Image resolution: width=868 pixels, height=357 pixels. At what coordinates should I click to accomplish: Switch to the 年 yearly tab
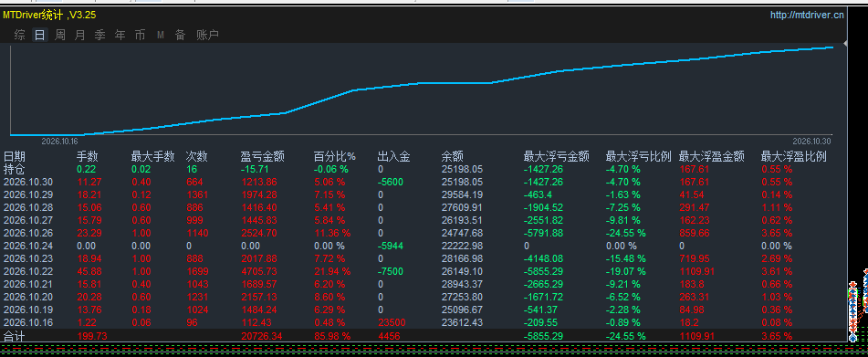point(120,36)
